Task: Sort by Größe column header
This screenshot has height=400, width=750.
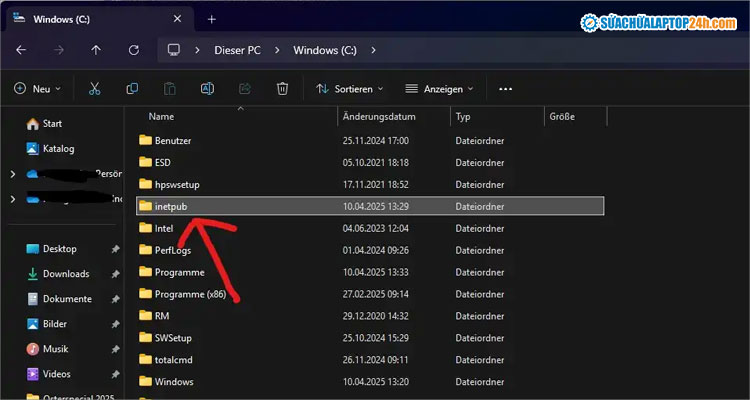Action: click(x=562, y=117)
